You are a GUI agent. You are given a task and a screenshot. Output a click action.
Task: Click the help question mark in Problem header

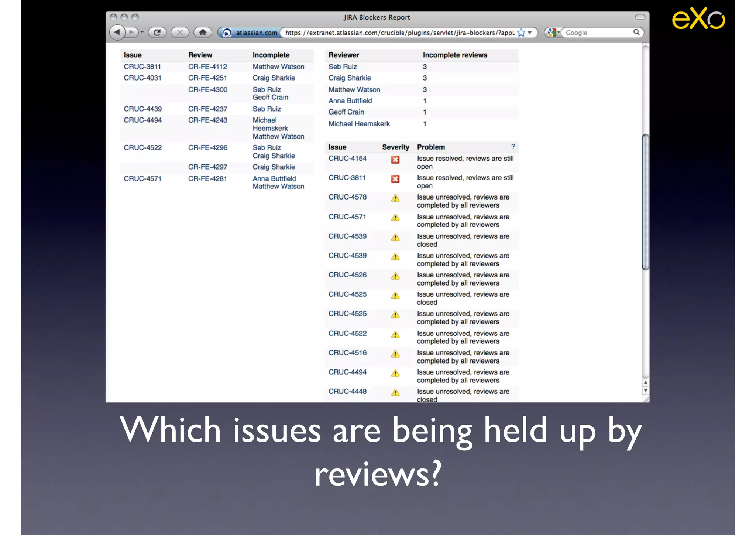pos(513,146)
